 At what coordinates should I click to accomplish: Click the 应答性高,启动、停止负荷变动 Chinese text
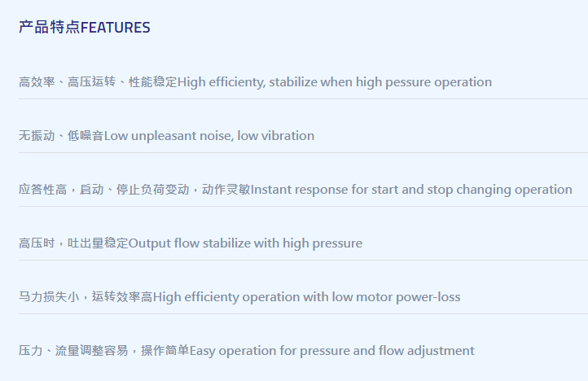coord(104,190)
